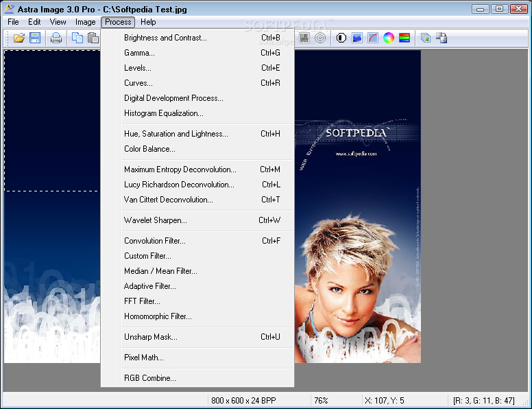The image size is (532, 409).
Task: Open the Custom Filter option
Action: point(197,256)
